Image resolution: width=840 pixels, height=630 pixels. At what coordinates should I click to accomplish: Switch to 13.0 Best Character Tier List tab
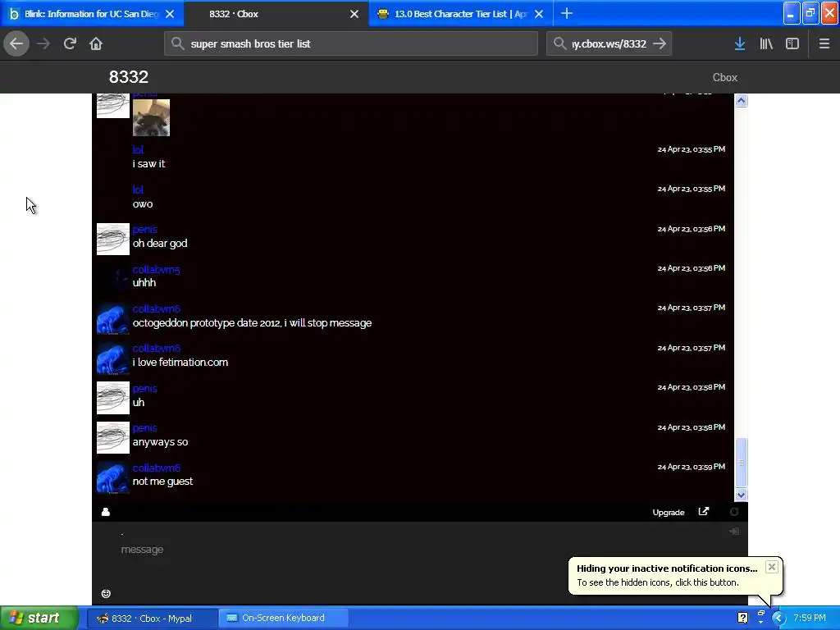(x=461, y=14)
